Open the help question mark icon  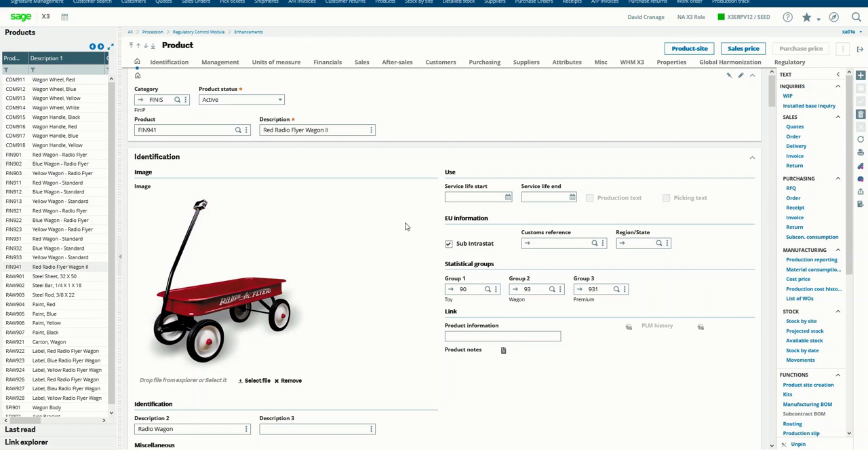pyautogui.click(x=787, y=17)
